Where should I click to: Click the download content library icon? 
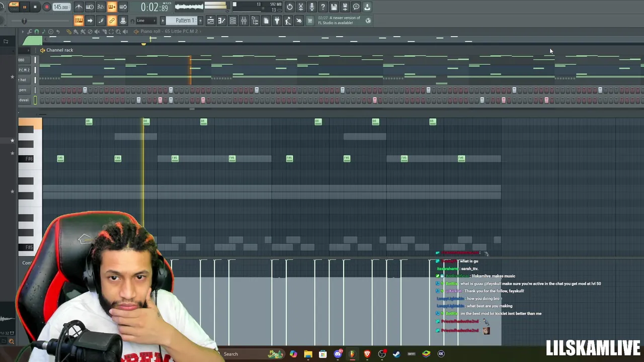point(367,7)
